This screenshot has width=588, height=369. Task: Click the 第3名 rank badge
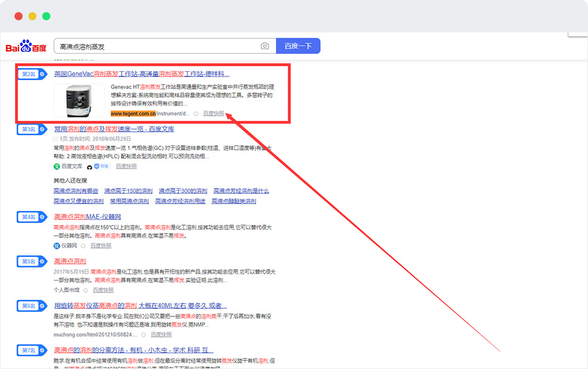[x=32, y=129]
